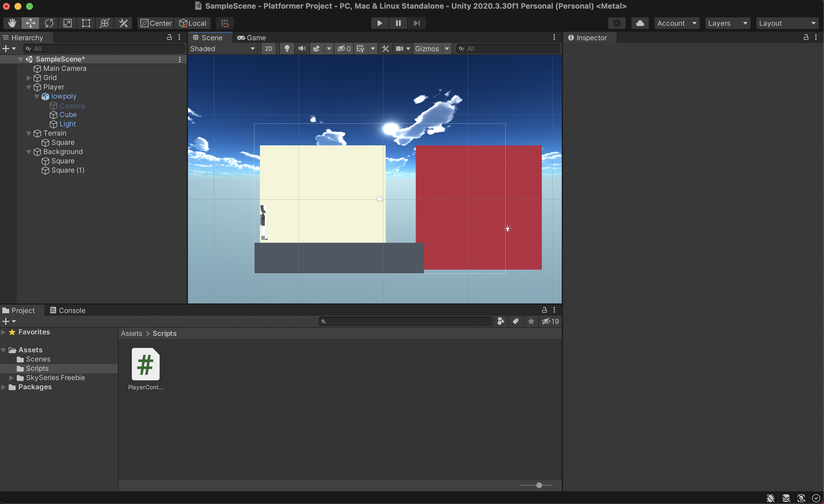Open the Layers dropdown
This screenshot has height=504, width=824.
click(x=728, y=23)
